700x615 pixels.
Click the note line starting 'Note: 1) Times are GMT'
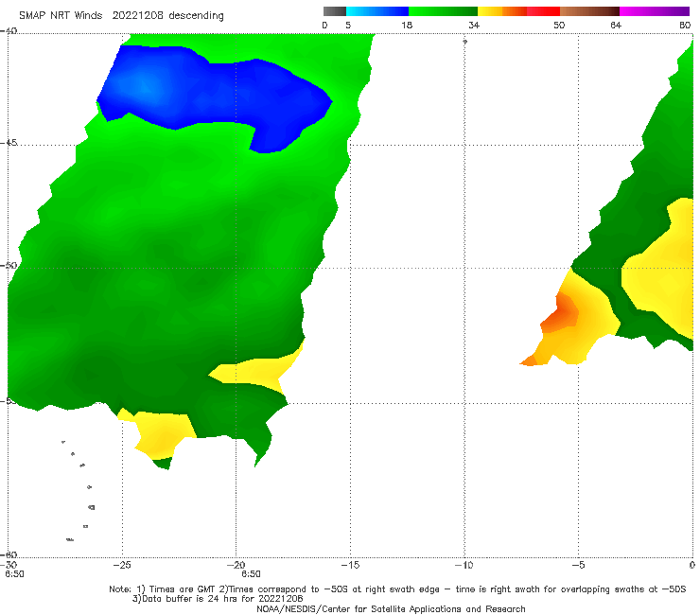tap(397, 589)
